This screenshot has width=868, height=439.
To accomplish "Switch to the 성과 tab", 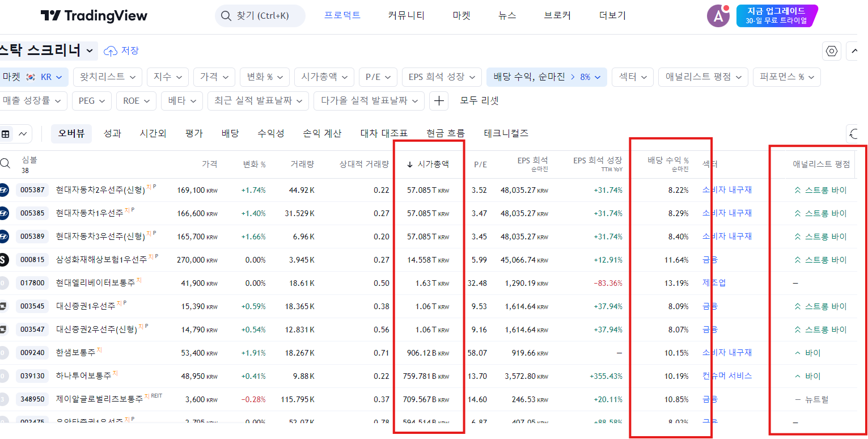I will [x=112, y=134].
